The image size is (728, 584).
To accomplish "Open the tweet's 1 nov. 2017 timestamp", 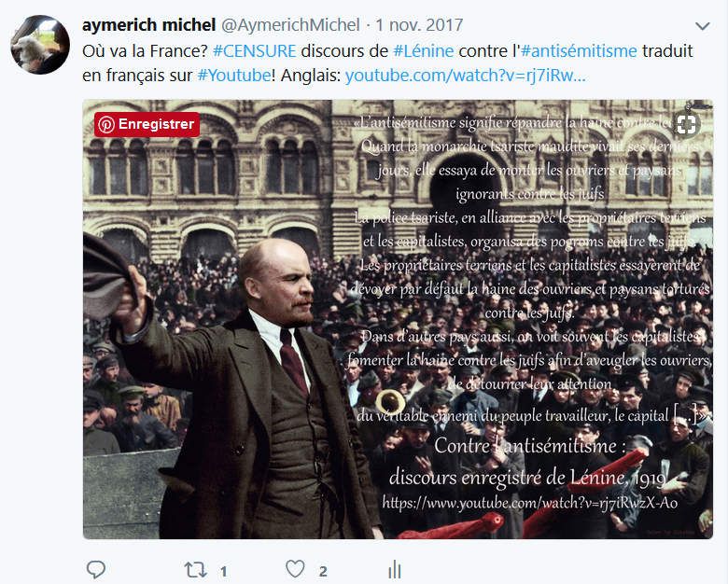I will pos(419,24).
